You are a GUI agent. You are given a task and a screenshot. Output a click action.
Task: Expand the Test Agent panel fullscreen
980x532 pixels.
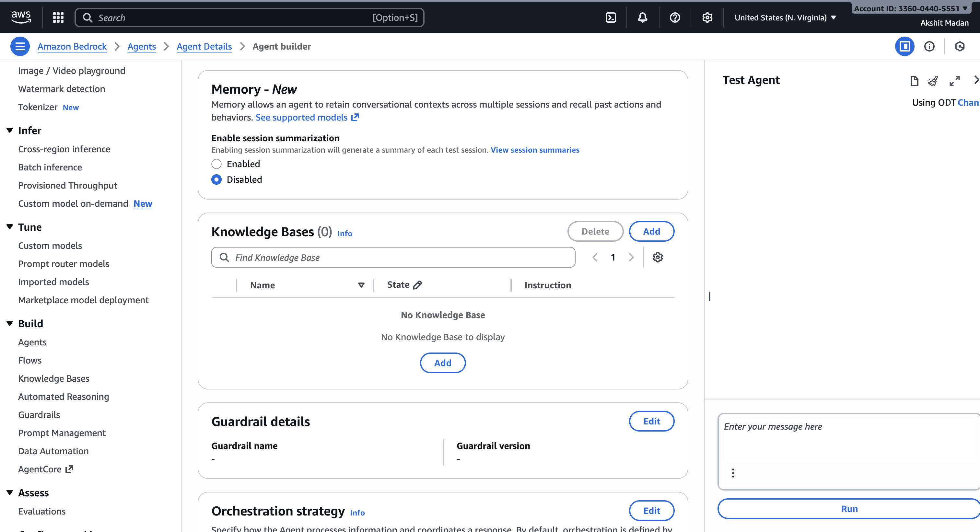pos(954,81)
